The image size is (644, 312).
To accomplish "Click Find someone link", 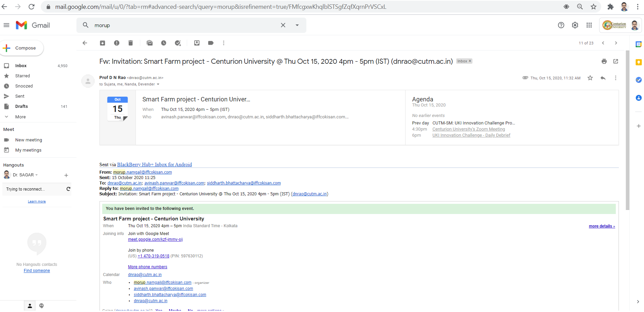I will pyautogui.click(x=37, y=271).
